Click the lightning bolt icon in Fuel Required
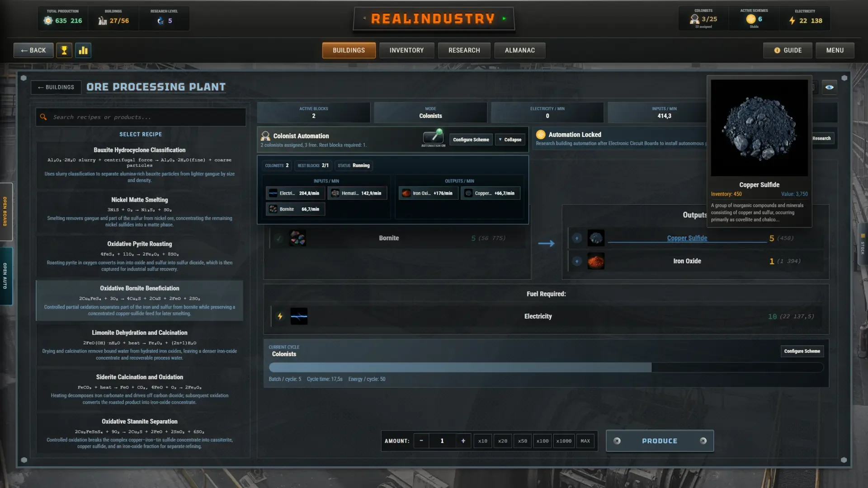Viewport: 868px width, 488px height. coord(280,316)
